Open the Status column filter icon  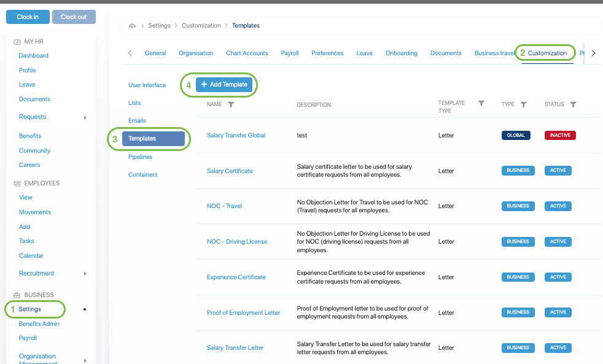pos(573,105)
